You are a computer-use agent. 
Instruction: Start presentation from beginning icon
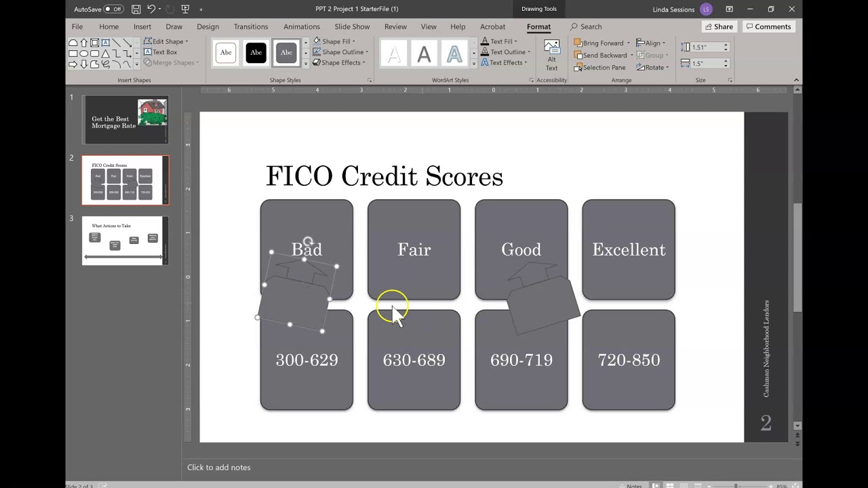point(185,9)
